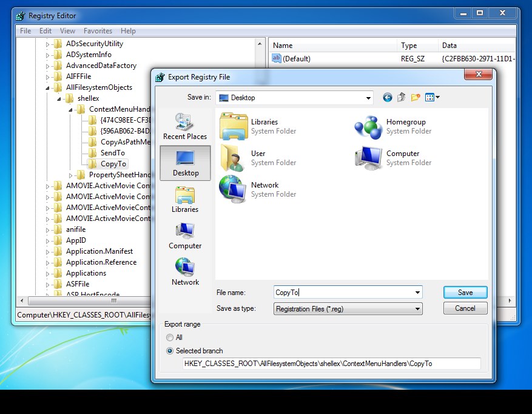Viewport: 532px width, 414px height.
Task: Click the Registry Editor title bar icon
Action: [x=21, y=16]
